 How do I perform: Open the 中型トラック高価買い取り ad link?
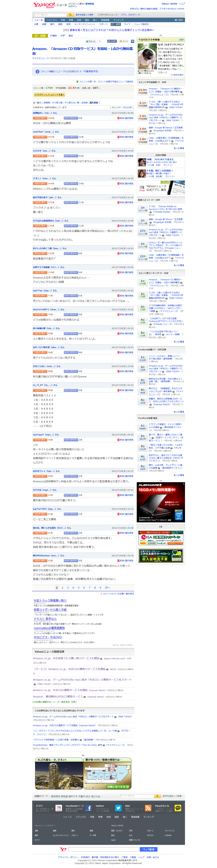pos(50,600)
